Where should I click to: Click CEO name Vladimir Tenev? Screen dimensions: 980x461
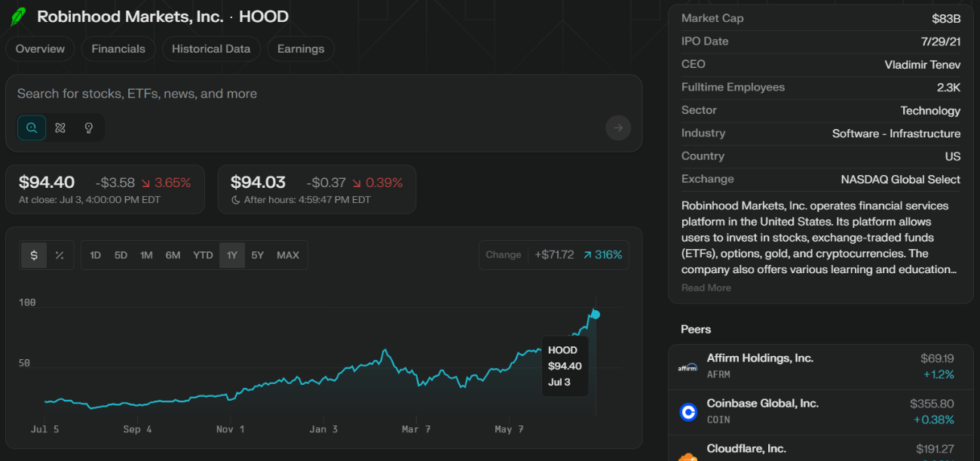pos(923,65)
